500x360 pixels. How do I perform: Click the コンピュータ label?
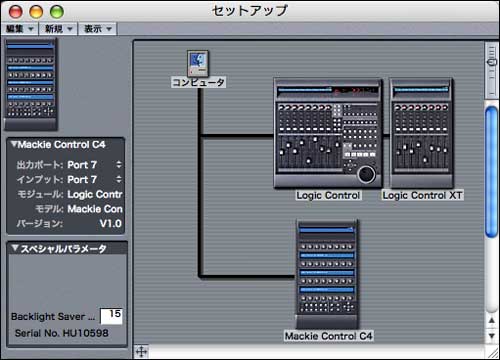[x=198, y=82]
